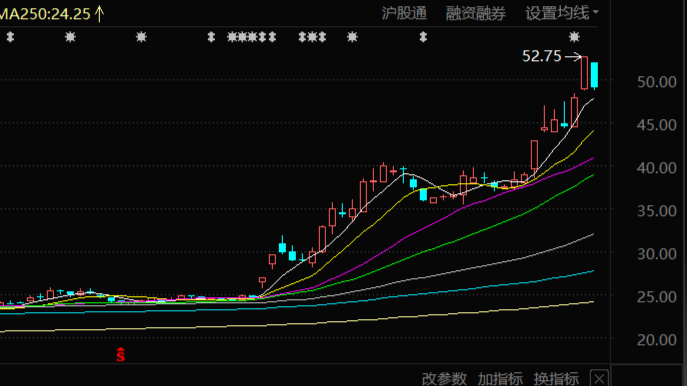Image resolution: width=687 pixels, height=386 pixels.
Task: Click the rightmost star marker above the 52.75 high
Action: click(x=574, y=37)
